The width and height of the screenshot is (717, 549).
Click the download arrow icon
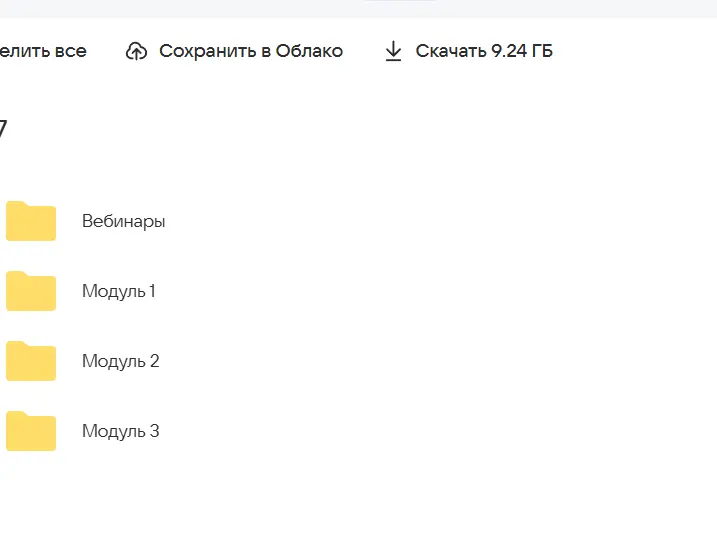tap(393, 51)
